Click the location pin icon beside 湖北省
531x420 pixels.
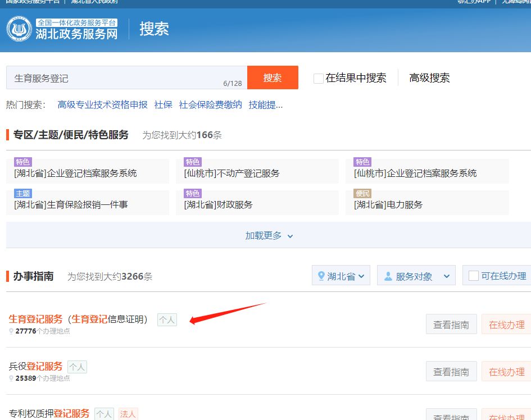pos(321,276)
